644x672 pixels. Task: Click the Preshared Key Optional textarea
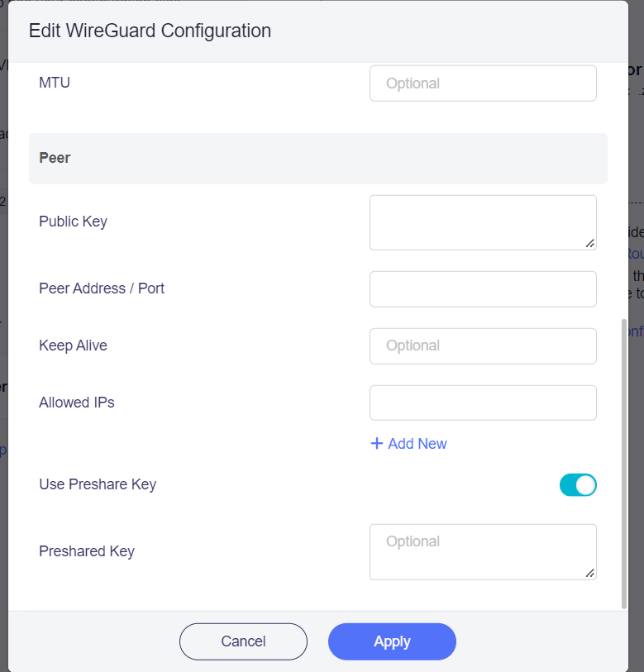point(483,551)
